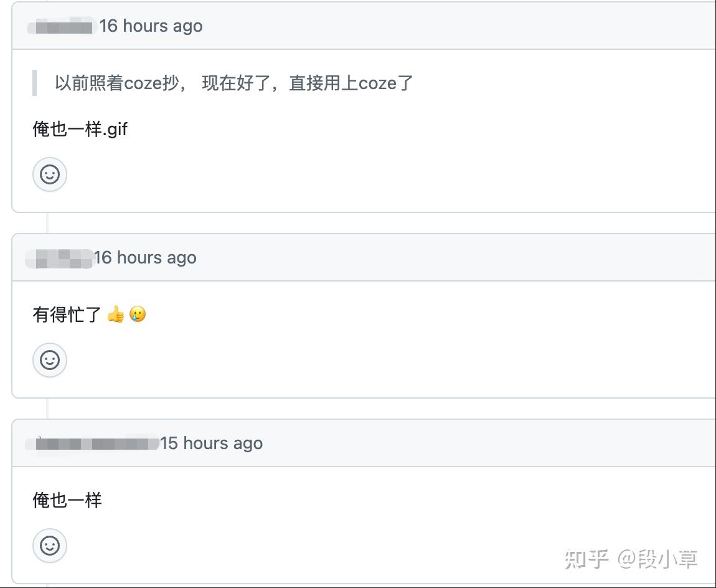Click the 俺也一样.gif comment text
716x588 pixels.
tap(80, 130)
